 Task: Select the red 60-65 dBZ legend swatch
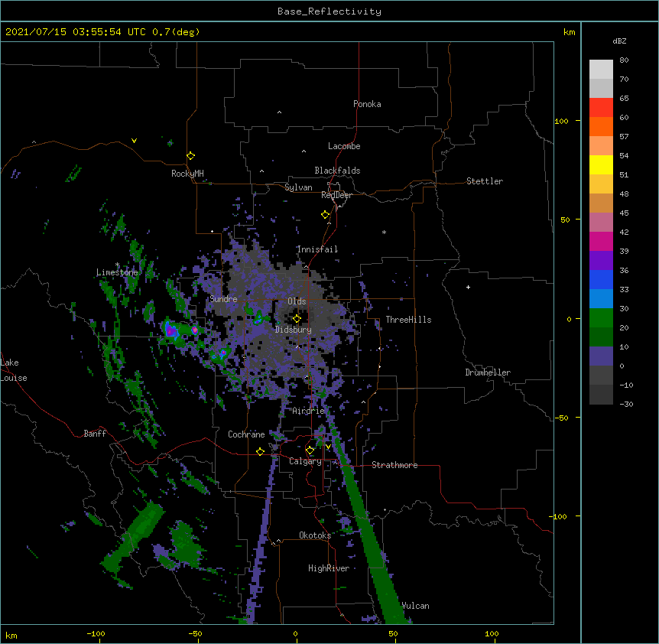(x=601, y=108)
